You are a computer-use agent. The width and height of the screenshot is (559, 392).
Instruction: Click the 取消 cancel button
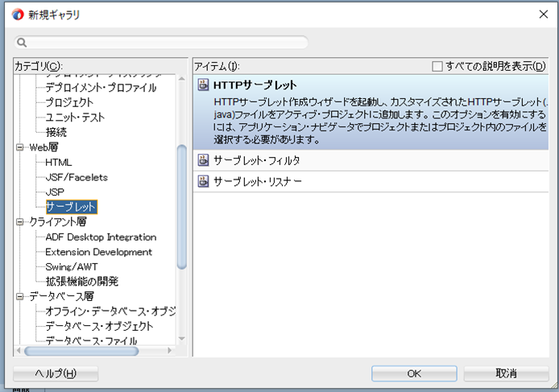[506, 373]
